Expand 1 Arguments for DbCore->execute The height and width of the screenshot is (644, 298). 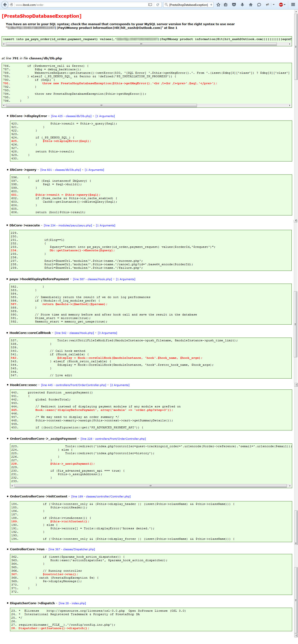[x=106, y=225]
